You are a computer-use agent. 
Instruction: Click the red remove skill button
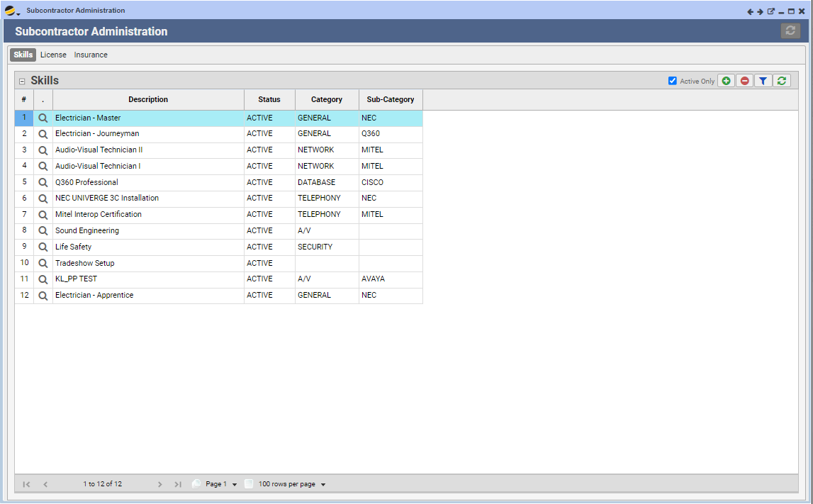tap(744, 81)
